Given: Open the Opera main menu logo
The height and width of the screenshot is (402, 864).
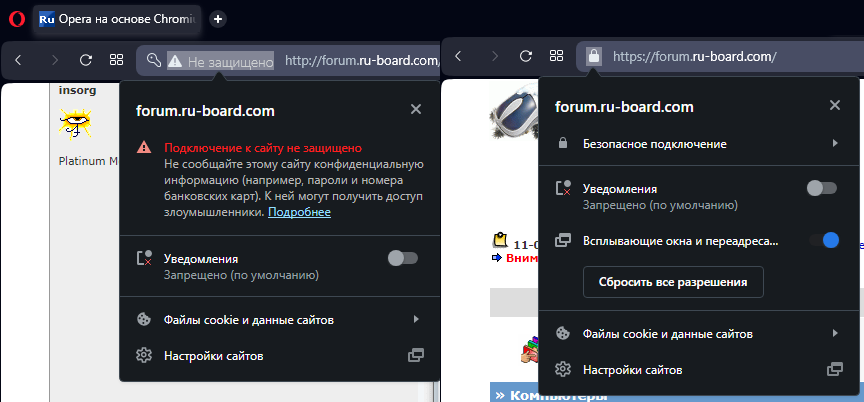Looking at the screenshot, I should [x=15, y=19].
